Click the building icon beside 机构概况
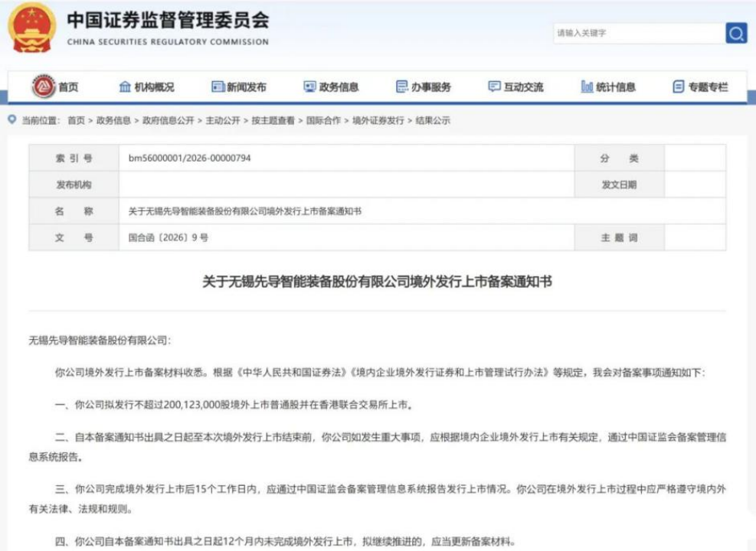756x551 pixels. (x=125, y=86)
